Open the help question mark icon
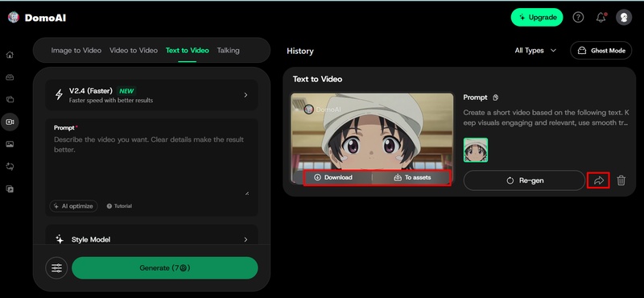The width and height of the screenshot is (644, 298). (578, 17)
